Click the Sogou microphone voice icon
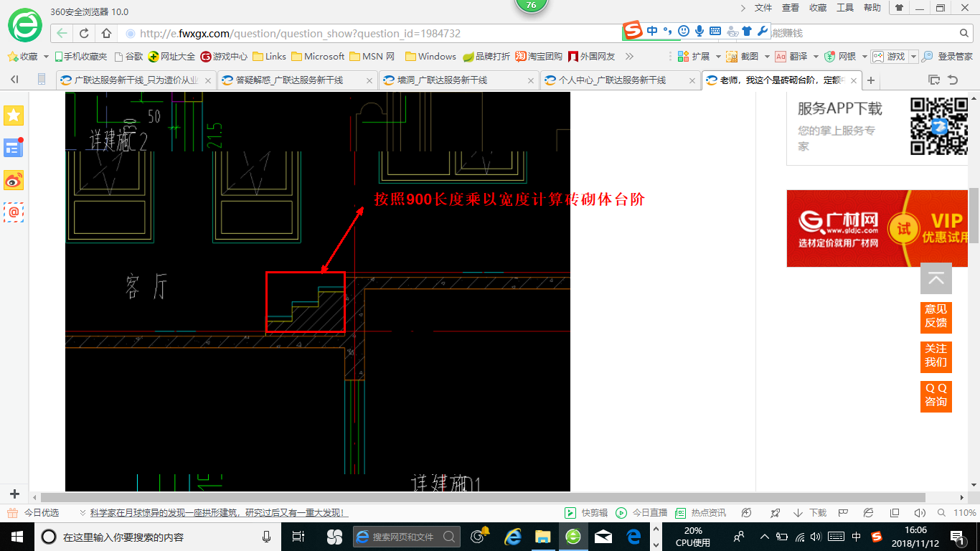980x551 pixels. coord(699,31)
